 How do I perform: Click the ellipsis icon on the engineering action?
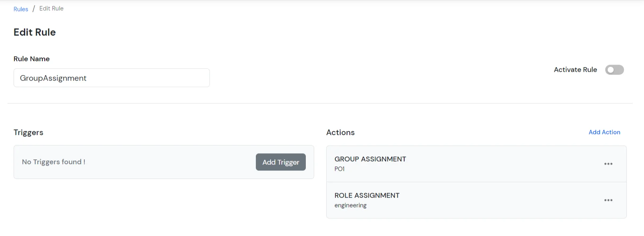click(x=608, y=200)
